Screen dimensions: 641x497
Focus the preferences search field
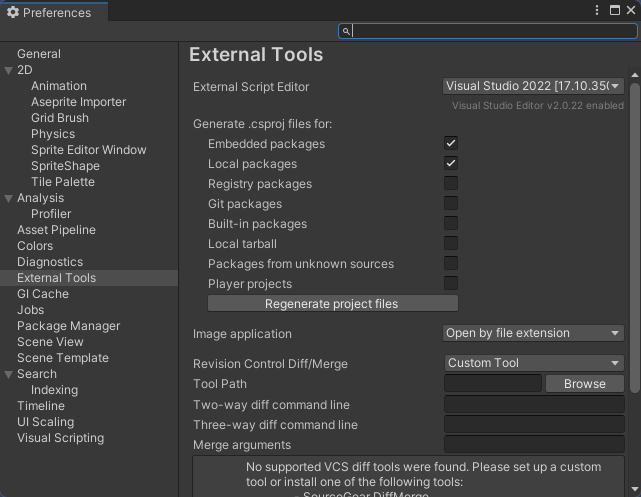(x=488, y=31)
